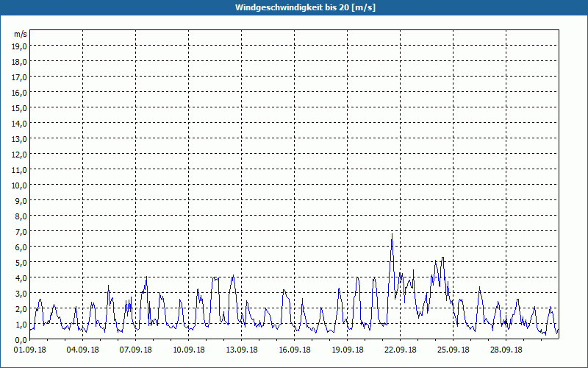The image size is (588, 368).
Task: Click the y-axis value 13,0
Action: pos(20,139)
